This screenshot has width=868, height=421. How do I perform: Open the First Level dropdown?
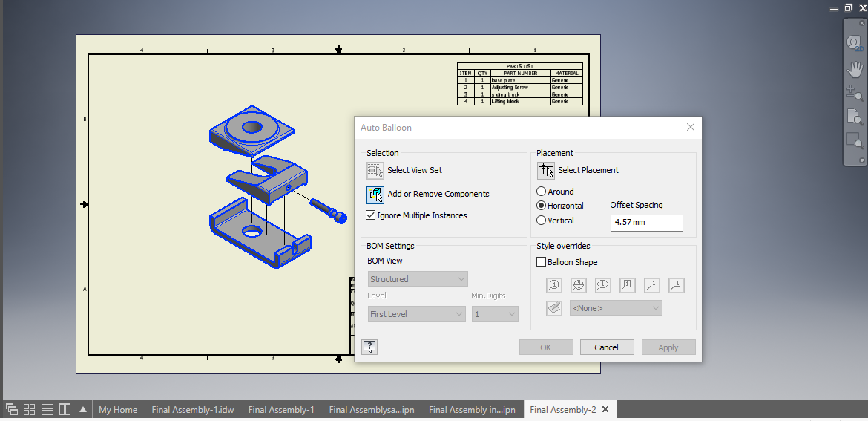point(416,314)
